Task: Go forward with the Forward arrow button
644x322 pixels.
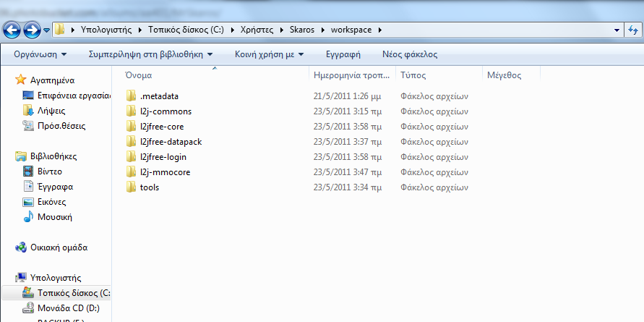Action: click(x=32, y=30)
